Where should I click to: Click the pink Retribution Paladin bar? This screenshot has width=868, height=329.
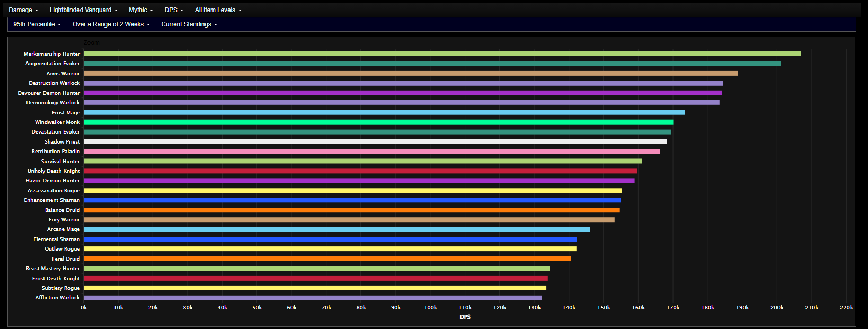tap(371, 152)
